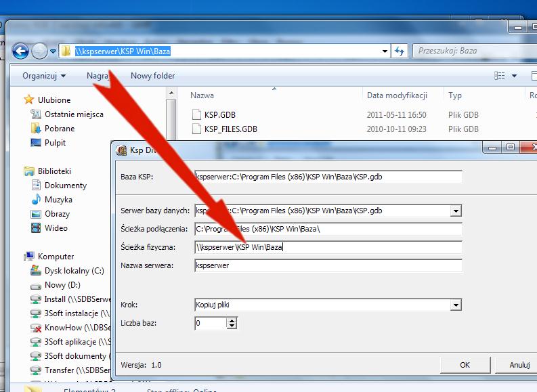The height and width of the screenshot is (392, 537).
Task: Focus the Przeszukaj: Baza search box
Action: point(475,51)
